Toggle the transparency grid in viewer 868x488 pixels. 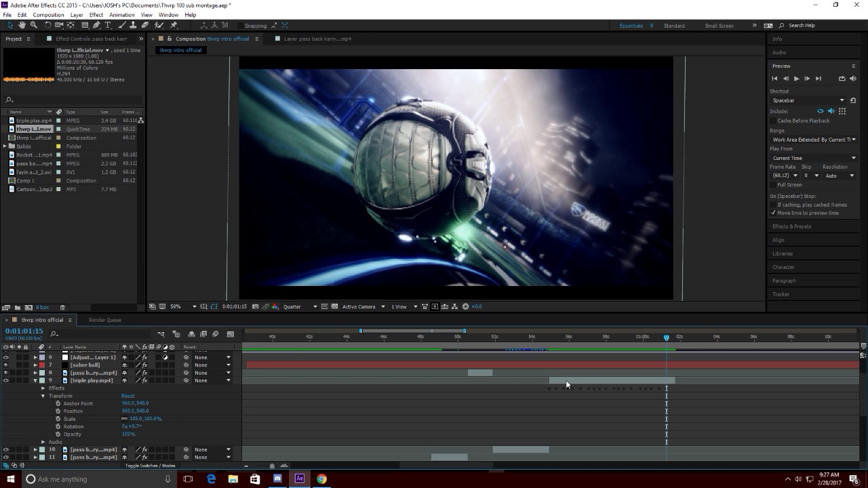tap(334, 306)
